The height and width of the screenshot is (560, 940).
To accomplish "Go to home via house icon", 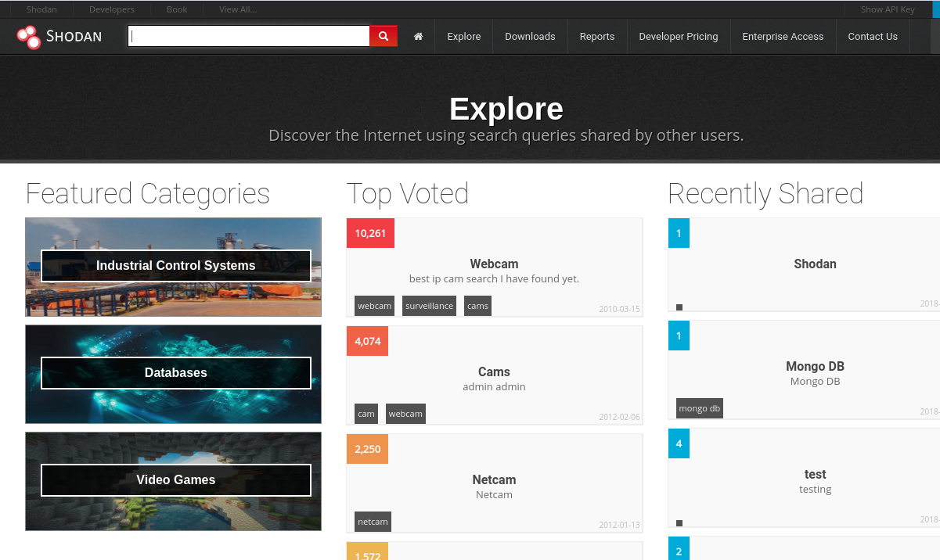I will [419, 36].
